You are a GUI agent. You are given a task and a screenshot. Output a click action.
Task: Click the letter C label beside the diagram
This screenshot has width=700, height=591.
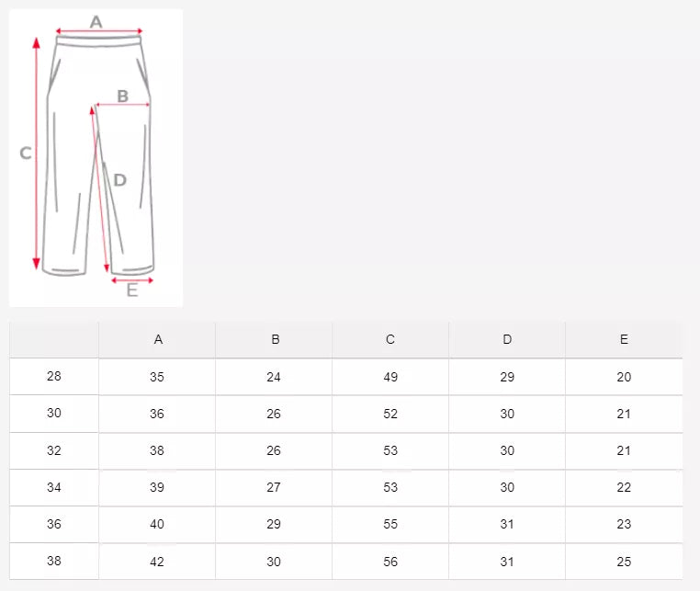(26, 153)
